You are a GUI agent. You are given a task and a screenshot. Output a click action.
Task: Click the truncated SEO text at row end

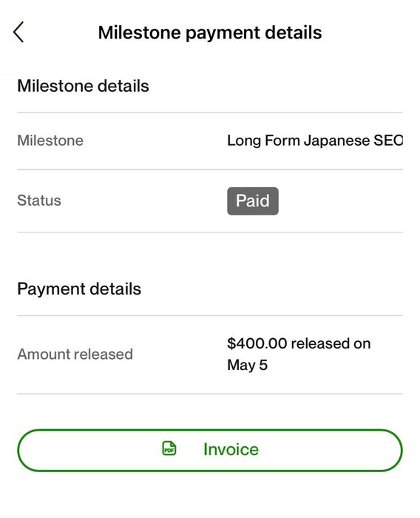pyautogui.click(x=388, y=141)
